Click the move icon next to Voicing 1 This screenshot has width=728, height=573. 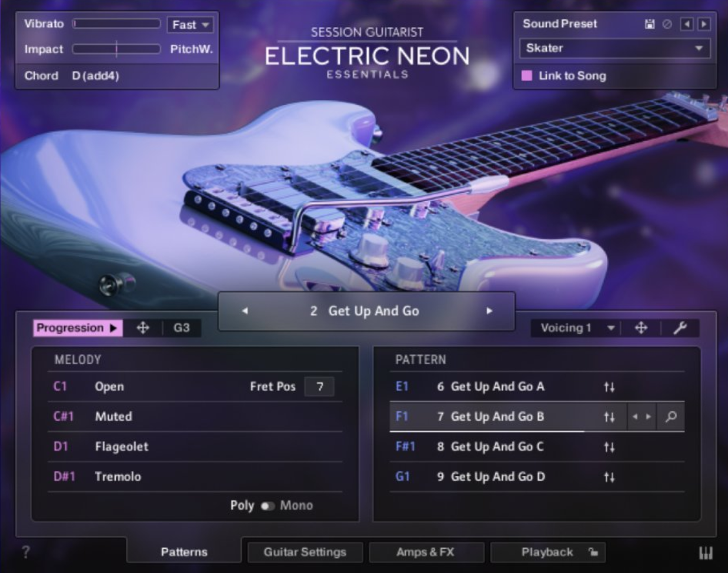click(641, 328)
